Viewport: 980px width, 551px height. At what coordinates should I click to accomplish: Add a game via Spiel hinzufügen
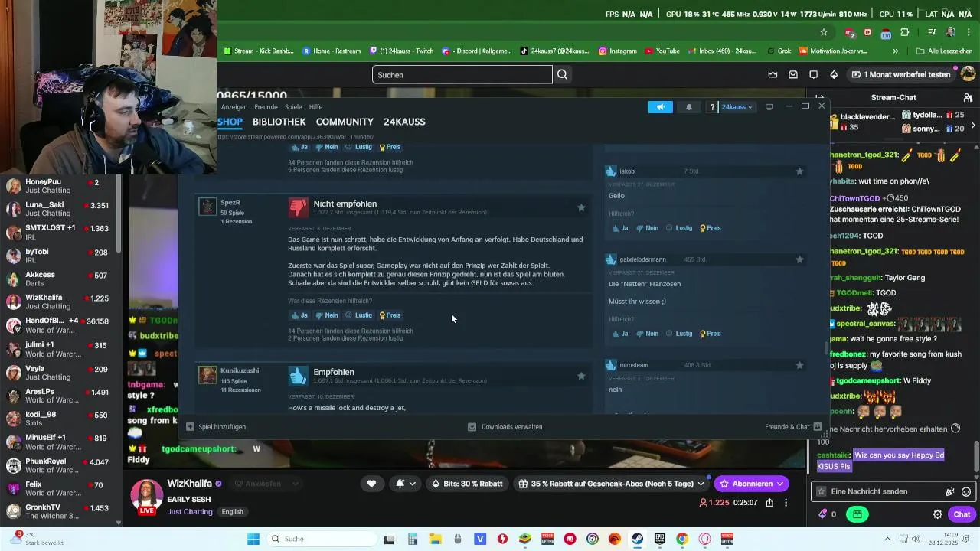(x=216, y=427)
